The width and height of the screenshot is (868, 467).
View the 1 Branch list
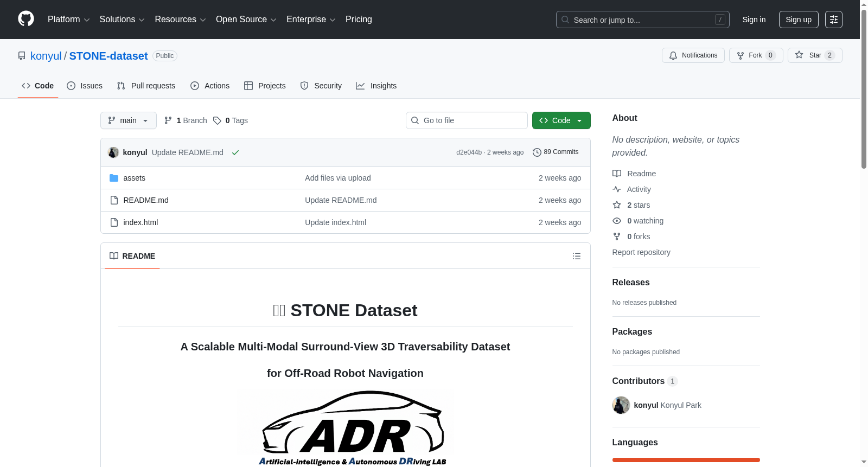pyautogui.click(x=186, y=120)
